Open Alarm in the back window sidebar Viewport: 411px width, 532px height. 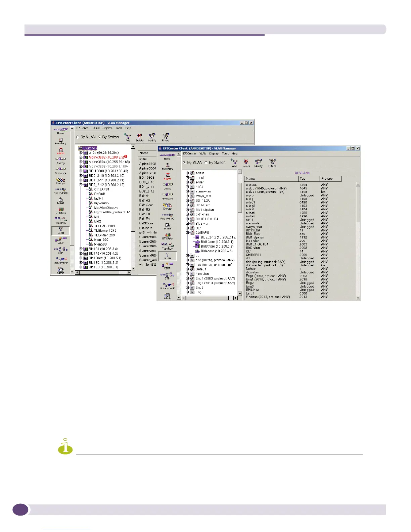coord(60,151)
